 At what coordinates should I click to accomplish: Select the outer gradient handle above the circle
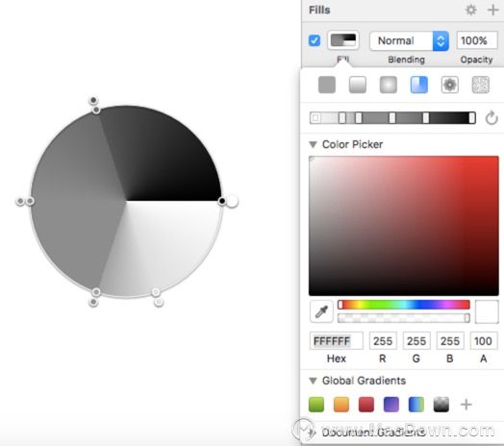(x=93, y=100)
